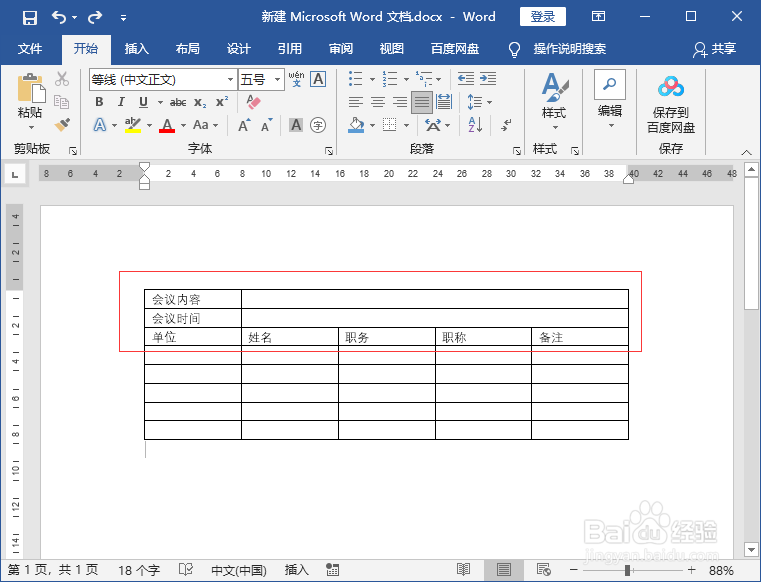Screen dimensions: 761x582
Task: Apply the yellow text highlight color
Action: (x=132, y=125)
